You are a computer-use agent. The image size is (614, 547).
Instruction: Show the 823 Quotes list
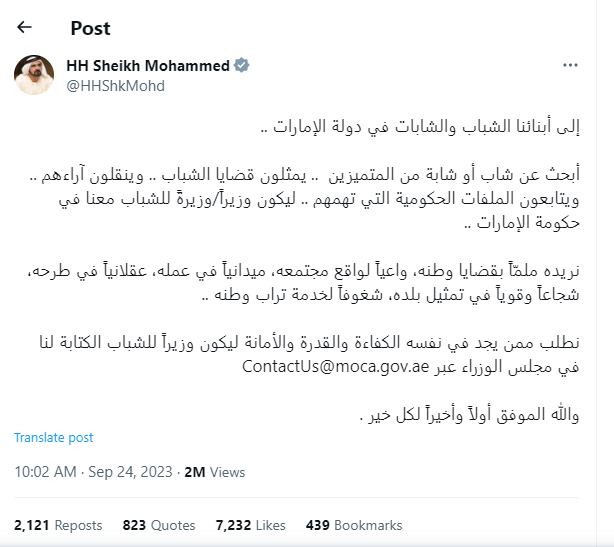(159, 525)
